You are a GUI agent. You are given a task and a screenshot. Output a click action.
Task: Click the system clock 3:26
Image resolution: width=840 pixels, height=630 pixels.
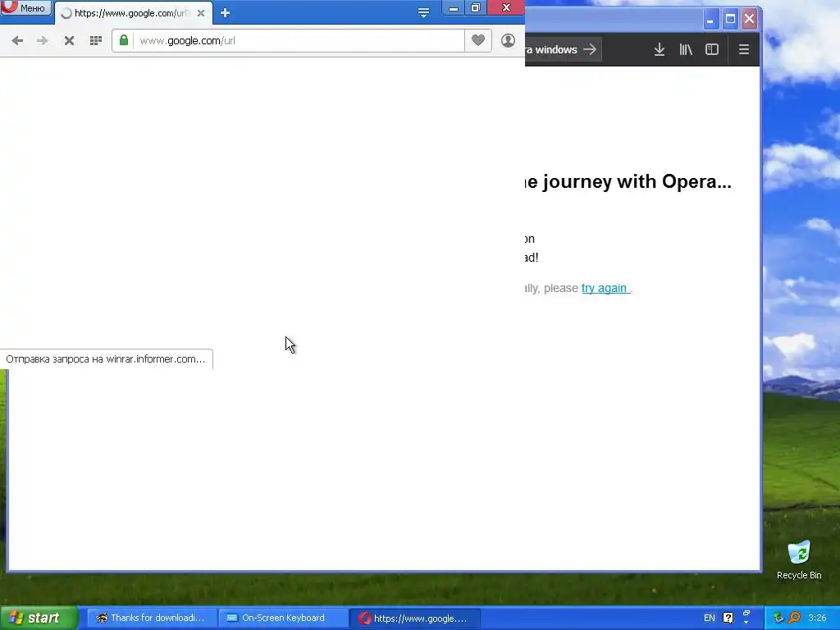click(817, 619)
